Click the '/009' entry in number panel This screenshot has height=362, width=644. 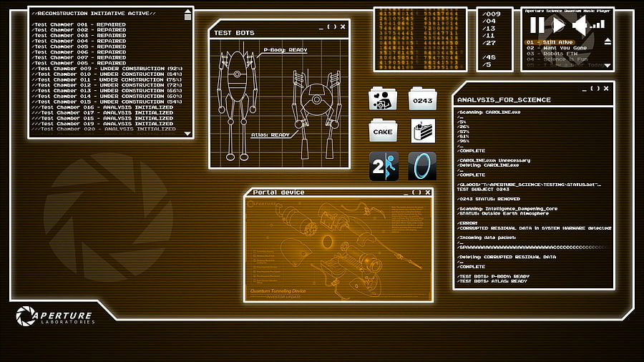pyautogui.click(x=491, y=14)
